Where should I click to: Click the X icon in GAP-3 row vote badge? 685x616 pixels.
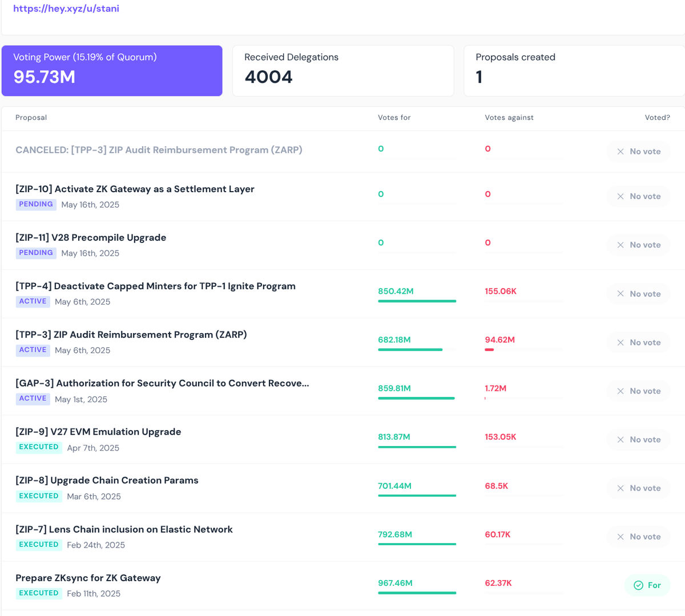coord(620,391)
